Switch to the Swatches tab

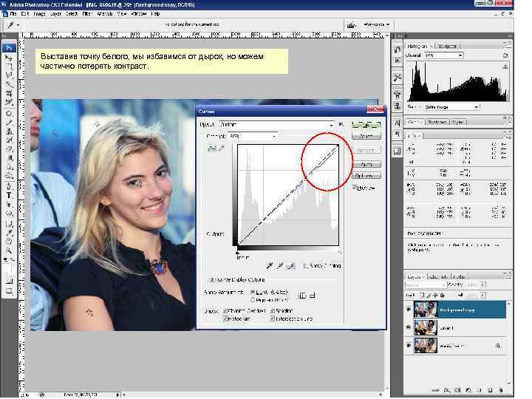point(437,121)
